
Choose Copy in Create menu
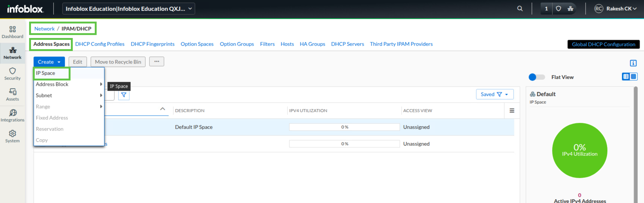click(69, 140)
